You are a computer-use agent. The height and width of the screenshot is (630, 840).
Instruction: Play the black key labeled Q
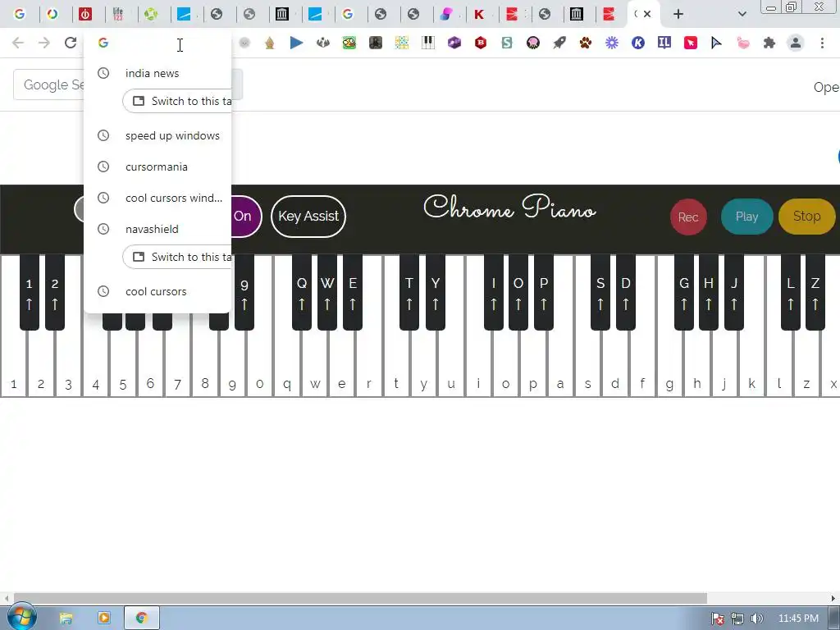pos(302,292)
